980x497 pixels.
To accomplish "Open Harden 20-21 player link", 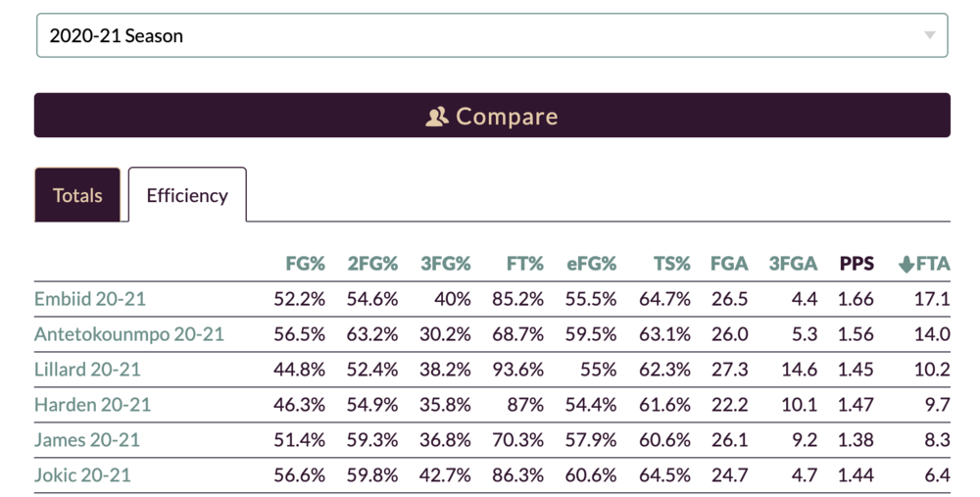I will (x=92, y=405).
